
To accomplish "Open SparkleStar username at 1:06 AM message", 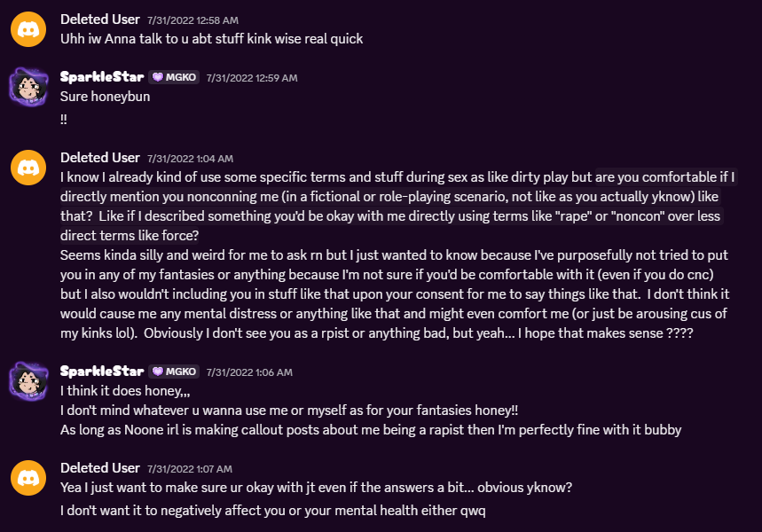I will click(102, 372).
